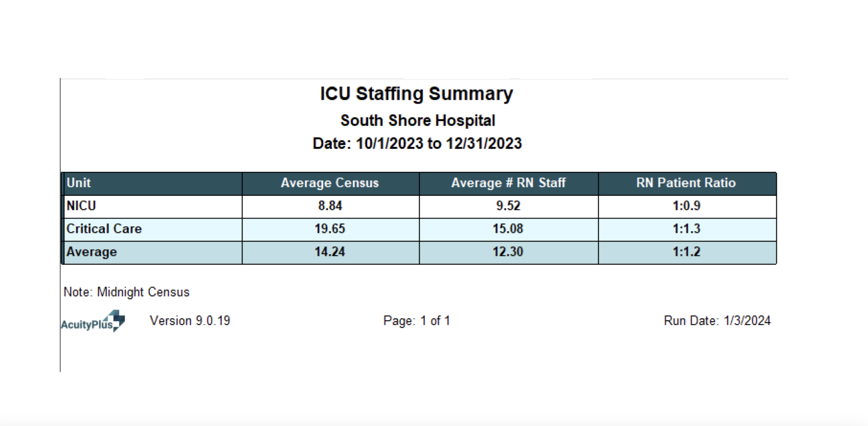Viewport: 868px width, 426px height.
Task: Click the average ratio 1:1.2 cell
Action: [x=686, y=252]
